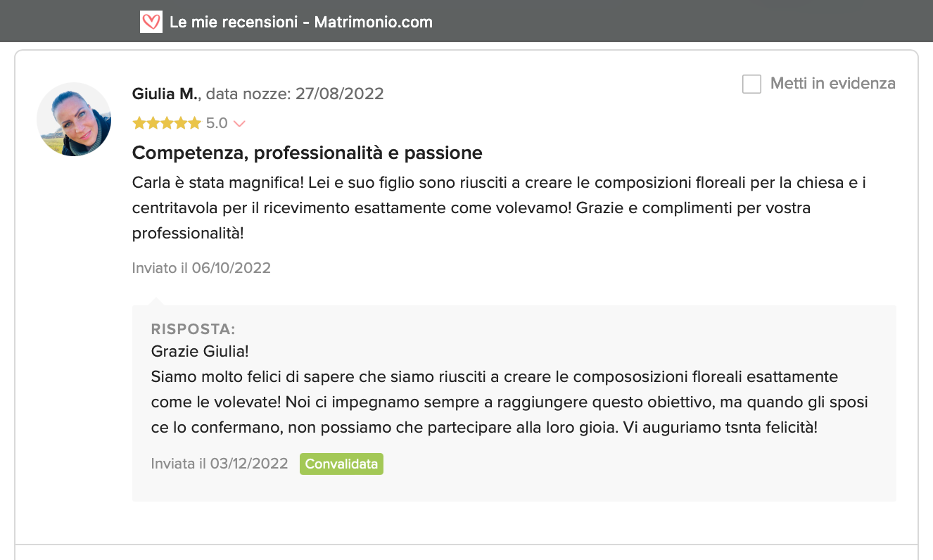The width and height of the screenshot is (933, 560).
Task: Click the 5.0 rating score
Action: click(217, 124)
